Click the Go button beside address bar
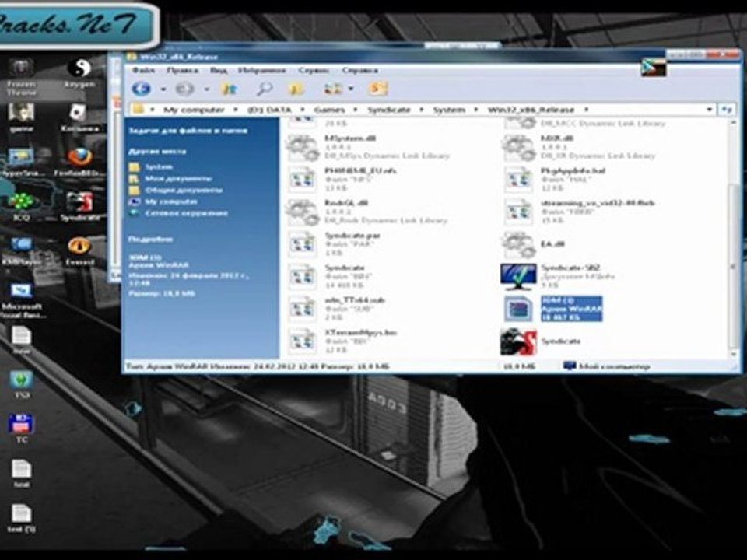This screenshot has height=560, width=747. pos(727,110)
